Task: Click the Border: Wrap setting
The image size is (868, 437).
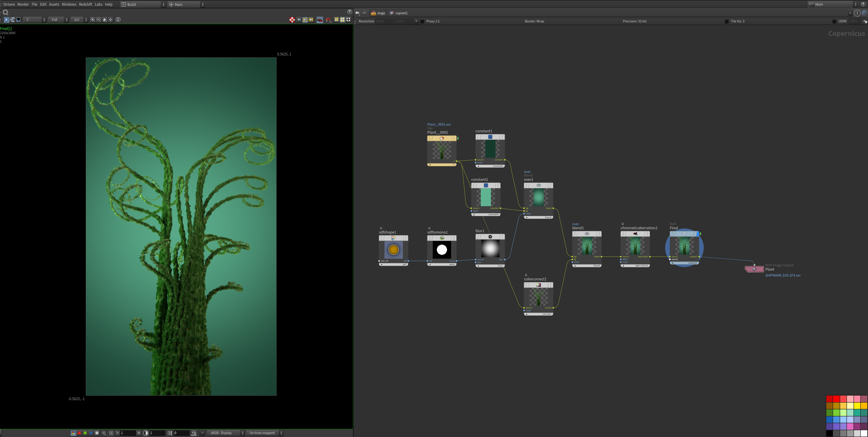Action: pyautogui.click(x=534, y=21)
